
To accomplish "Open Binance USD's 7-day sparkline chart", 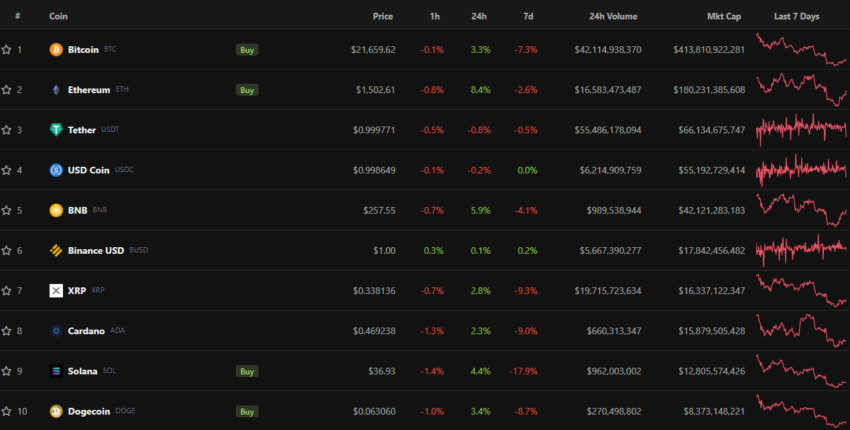I will point(801,250).
